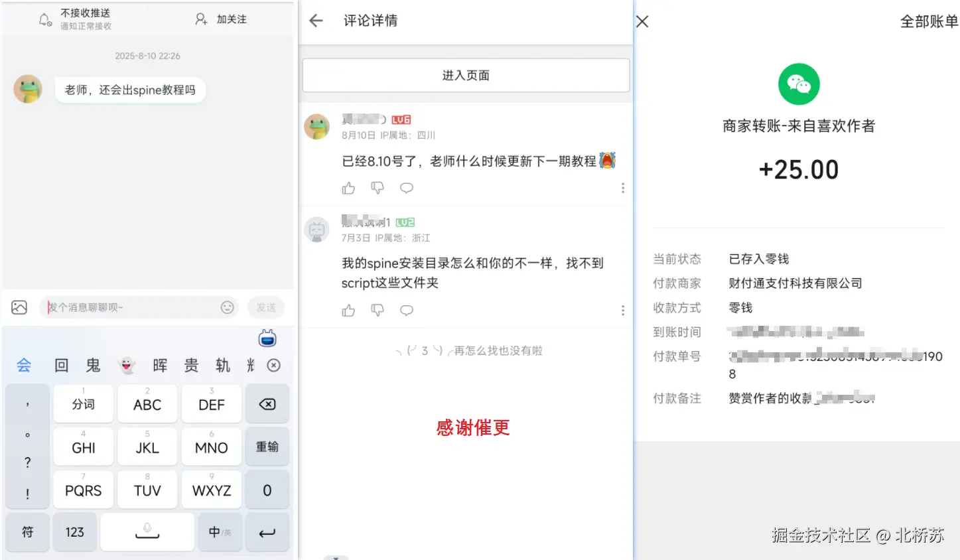
Task: Tap the notification bell icon in chat
Action: pos(44,20)
